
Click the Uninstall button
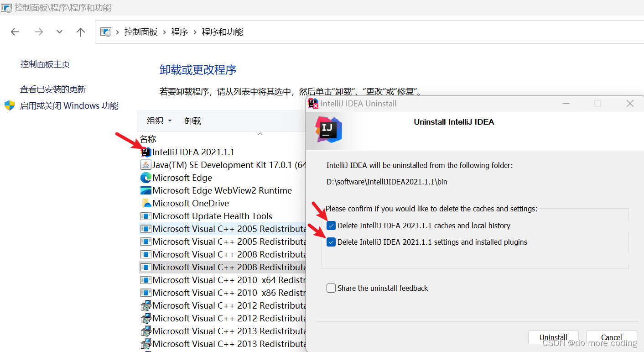[553, 337]
